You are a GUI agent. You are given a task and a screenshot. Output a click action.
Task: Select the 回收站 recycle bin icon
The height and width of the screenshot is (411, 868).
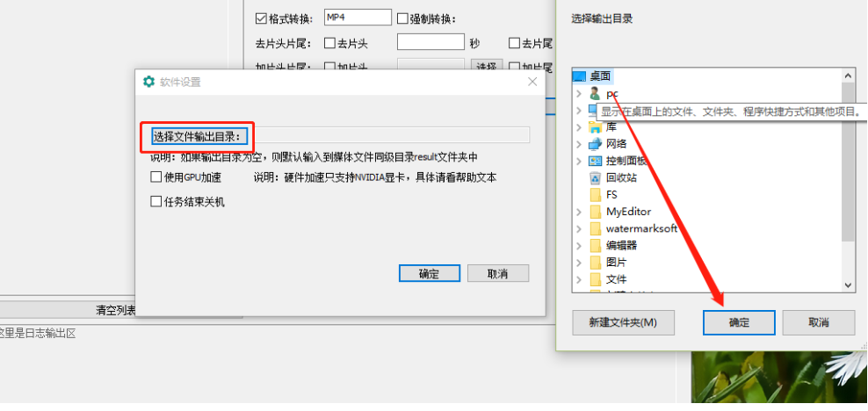pyautogui.click(x=595, y=177)
